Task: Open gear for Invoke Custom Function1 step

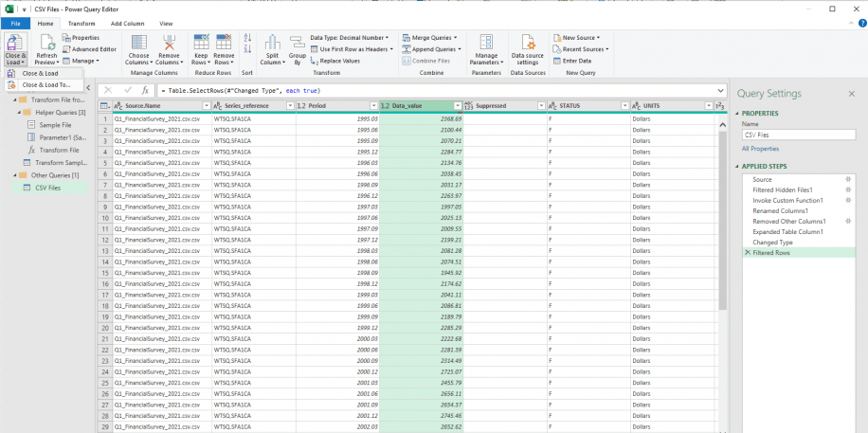Action: pos(847,201)
